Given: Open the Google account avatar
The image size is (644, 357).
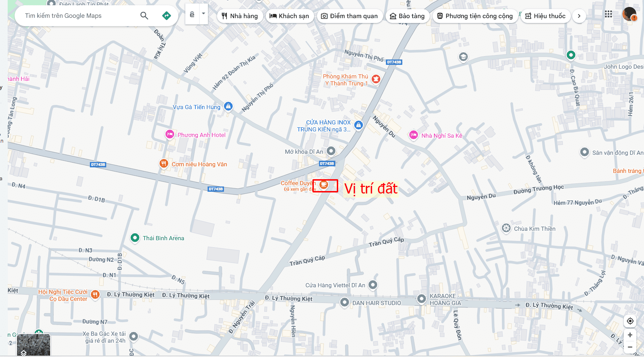Looking at the screenshot, I should (x=629, y=14).
